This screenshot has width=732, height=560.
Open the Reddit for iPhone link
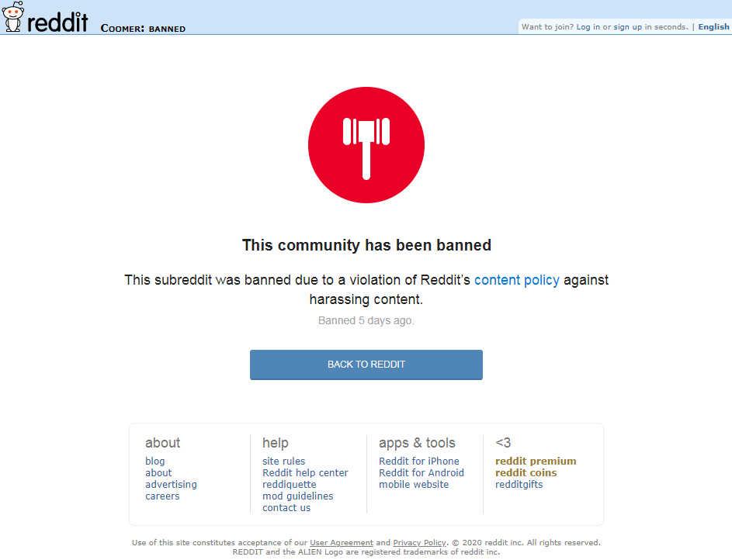[418, 461]
